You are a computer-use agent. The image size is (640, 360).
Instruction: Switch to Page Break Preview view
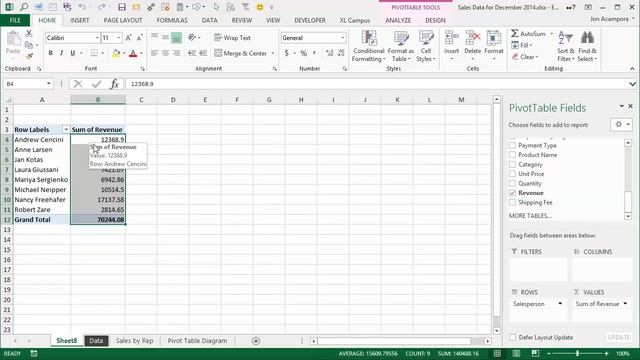[x=535, y=353]
